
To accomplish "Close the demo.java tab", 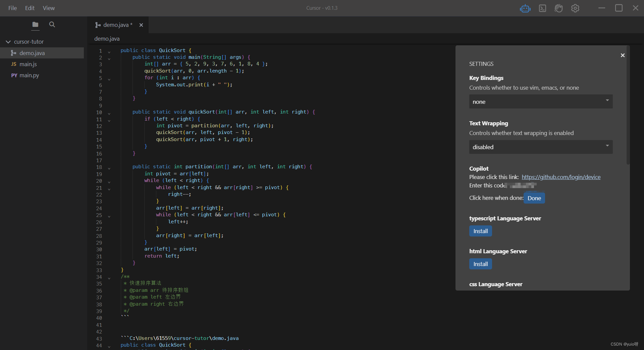I will pyautogui.click(x=141, y=25).
